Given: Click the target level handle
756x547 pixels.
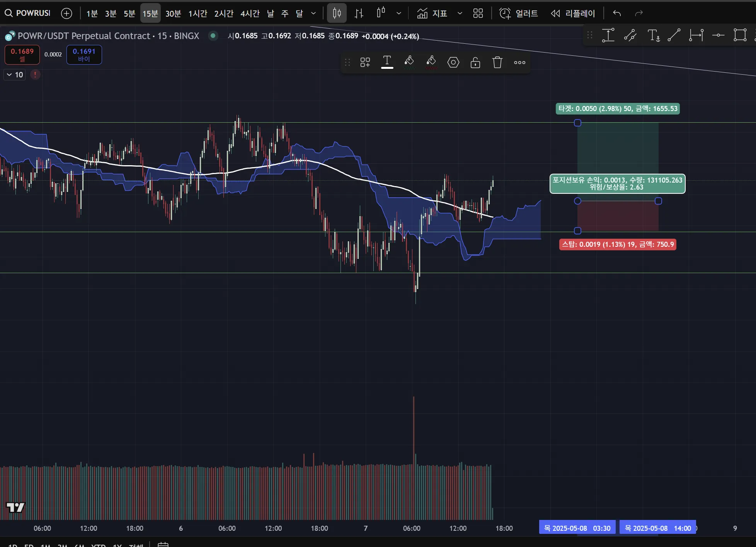Looking at the screenshot, I should pos(577,123).
